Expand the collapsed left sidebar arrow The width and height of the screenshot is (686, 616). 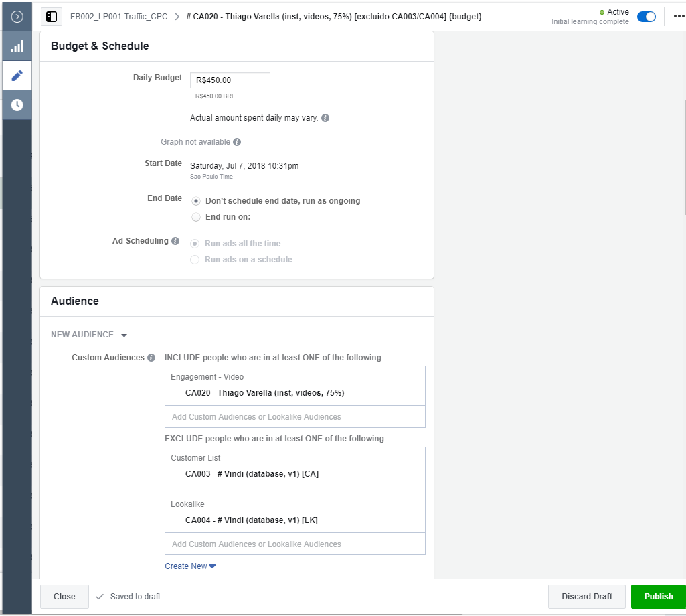click(17, 17)
